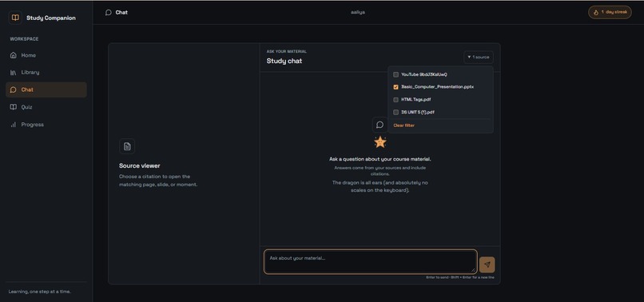Image resolution: width=644 pixels, height=302 pixels.
Task: Click the Clear filter link
Action: [403, 125]
